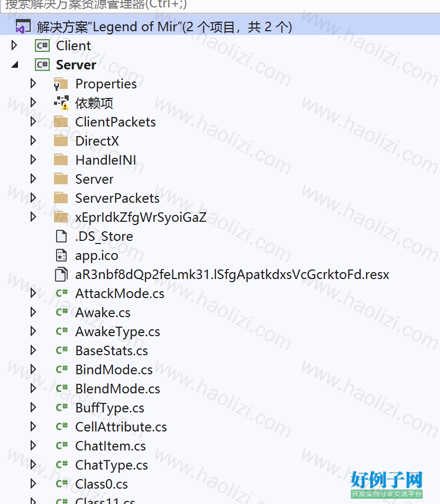Click the DirectX folder icon
Screen dimensions: 440x504
61,140
